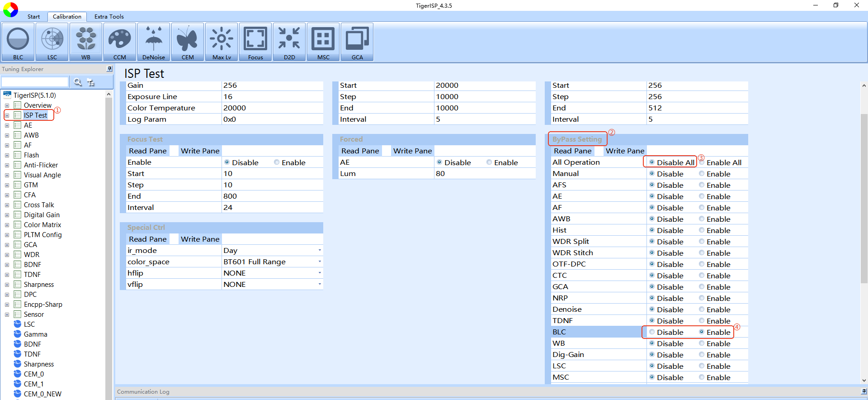Open the BLC calibration tool
This screenshot has height=400, width=868.
pos(18,42)
